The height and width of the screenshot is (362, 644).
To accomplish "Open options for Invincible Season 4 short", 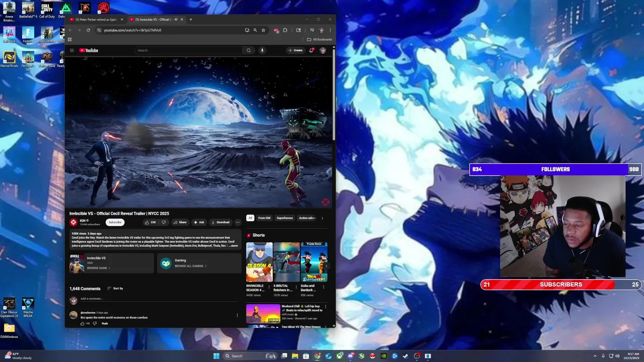I will (269, 287).
